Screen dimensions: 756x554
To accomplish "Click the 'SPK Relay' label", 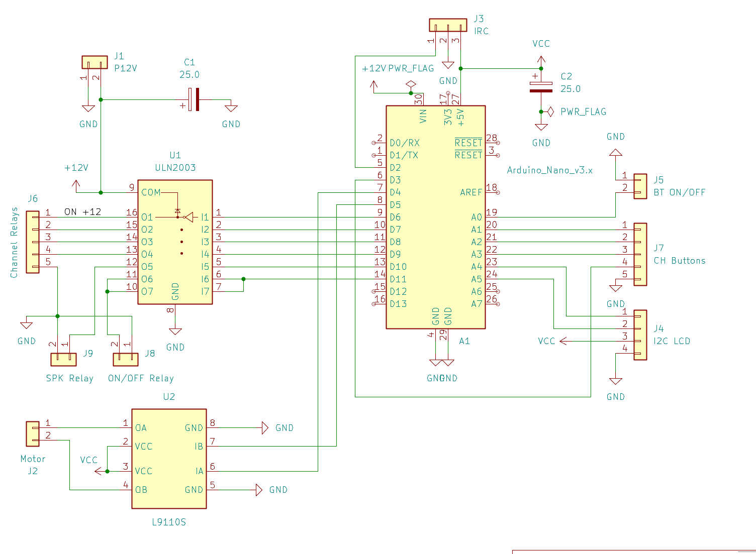I will [x=70, y=378].
